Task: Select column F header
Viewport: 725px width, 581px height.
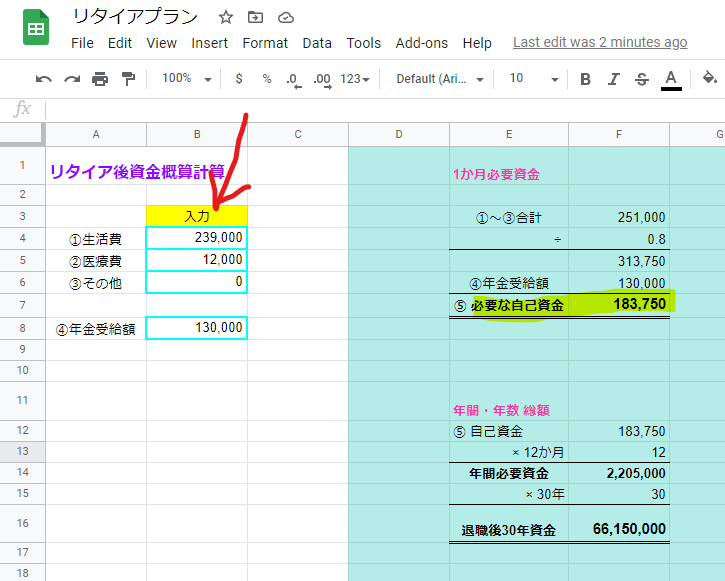Action: click(x=619, y=135)
